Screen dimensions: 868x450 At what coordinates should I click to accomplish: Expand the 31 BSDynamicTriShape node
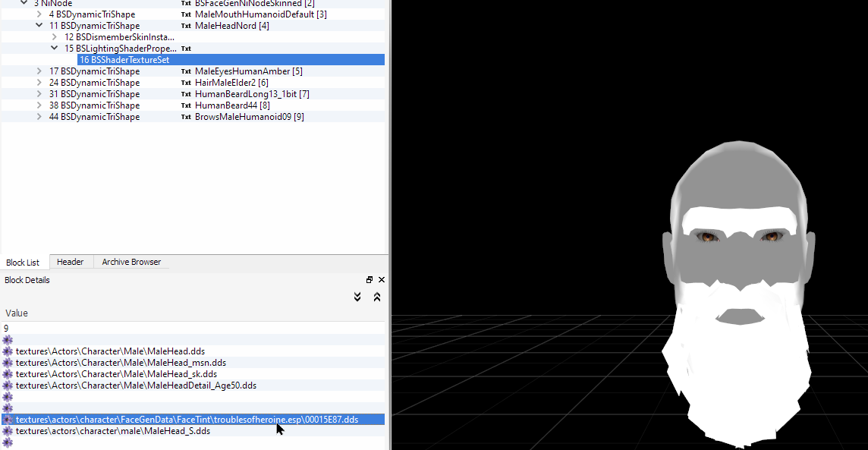coord(39,94)
